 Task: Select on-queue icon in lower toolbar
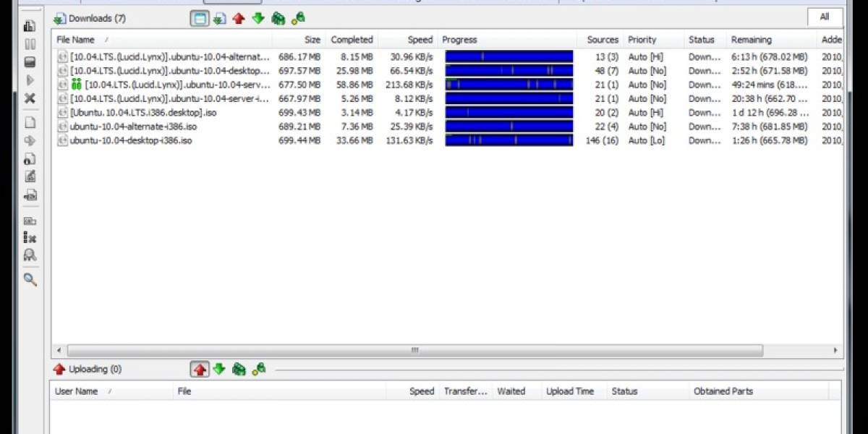(x=239, y=370)
